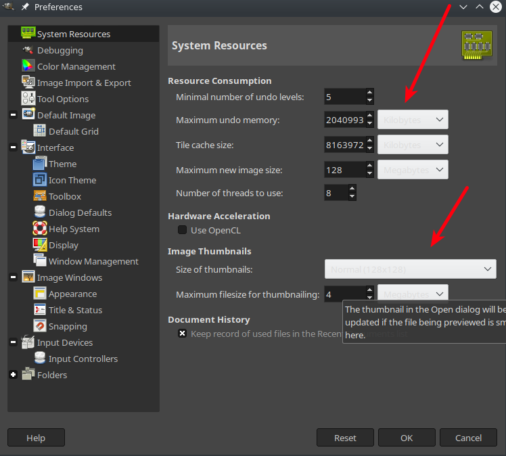Select the Icon Theme icon

point(40,180)
